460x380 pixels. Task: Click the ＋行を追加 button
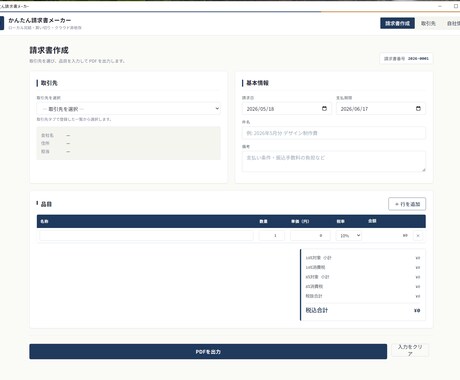tap(407, 204)
